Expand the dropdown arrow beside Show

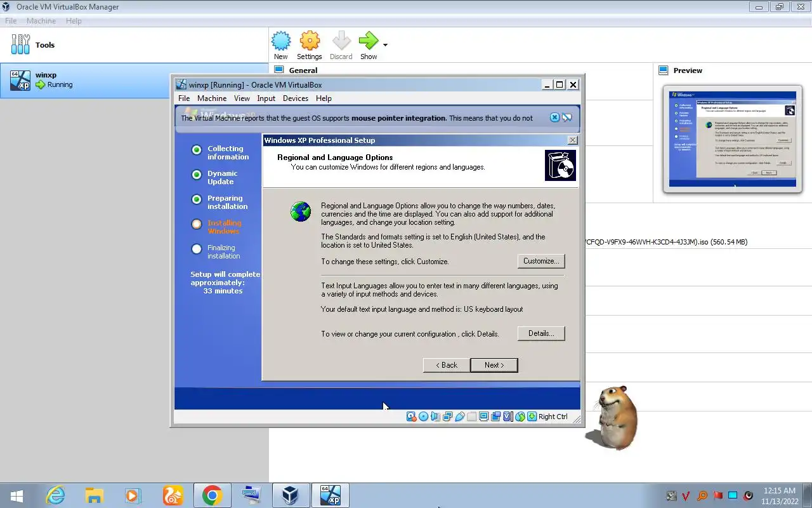point(385,45)
